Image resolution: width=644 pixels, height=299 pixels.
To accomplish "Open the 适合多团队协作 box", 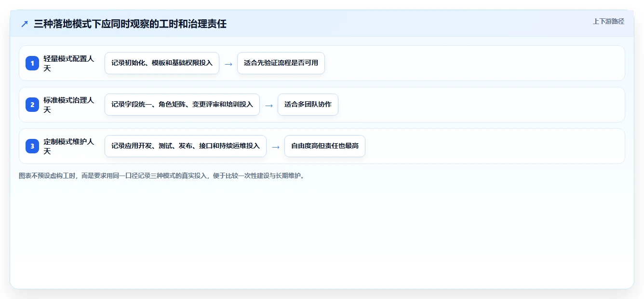I will pos(308,105).
